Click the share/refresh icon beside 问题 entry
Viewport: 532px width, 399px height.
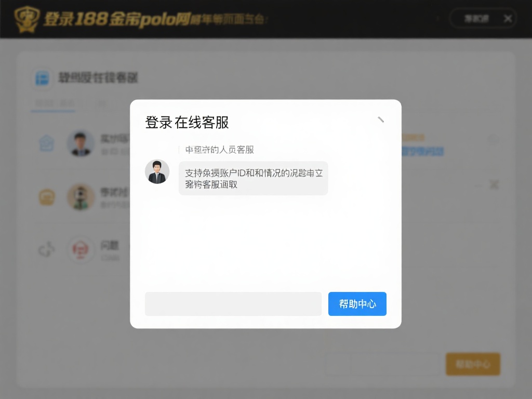pyautogui.click(x=46, y=249)
